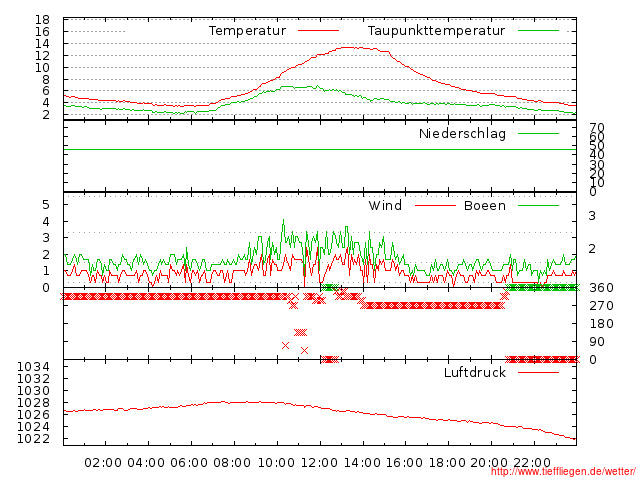Viewport: 640px width, 480px height.
Task: Click the 360 wind direction axis value
Action: [x=601, y=288]
